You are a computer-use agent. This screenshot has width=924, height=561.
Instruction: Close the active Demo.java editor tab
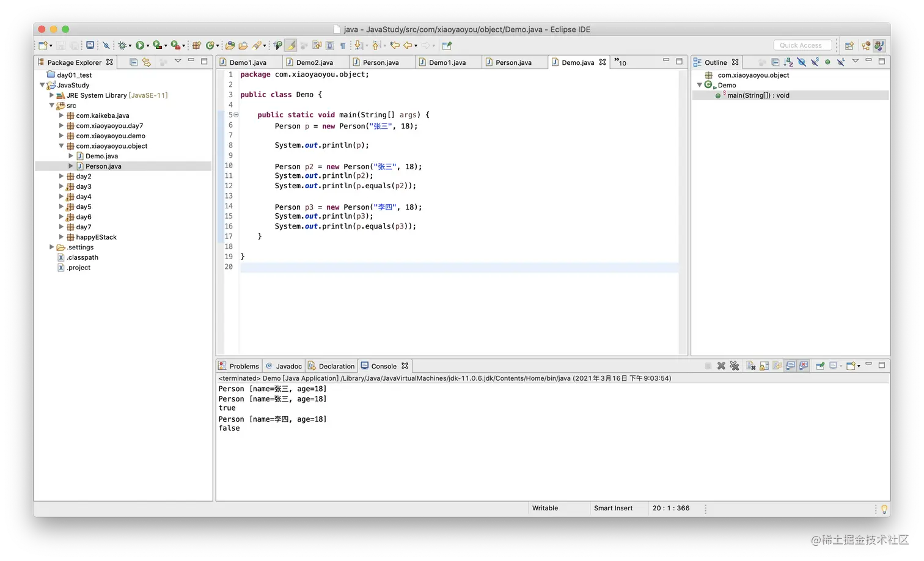pos(603,62)
